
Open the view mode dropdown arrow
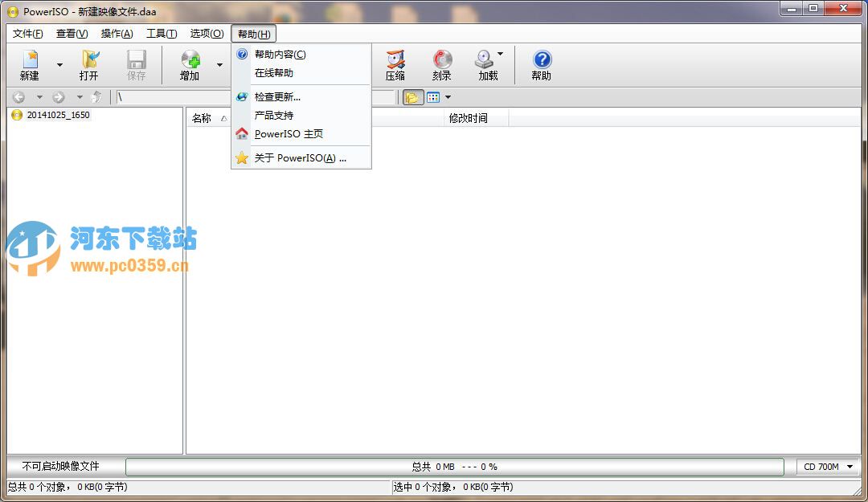coord(447,96)
